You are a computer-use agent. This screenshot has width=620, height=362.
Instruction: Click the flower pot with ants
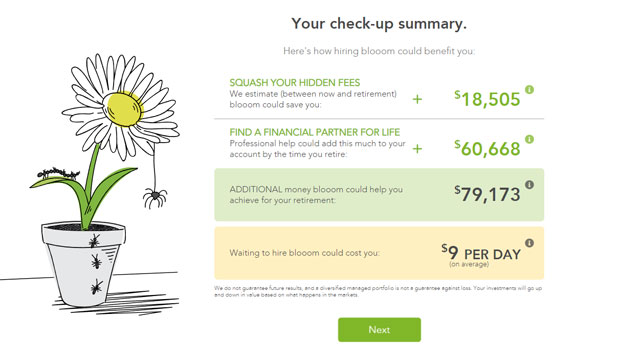pyautogui.click(x=83, y=264)
